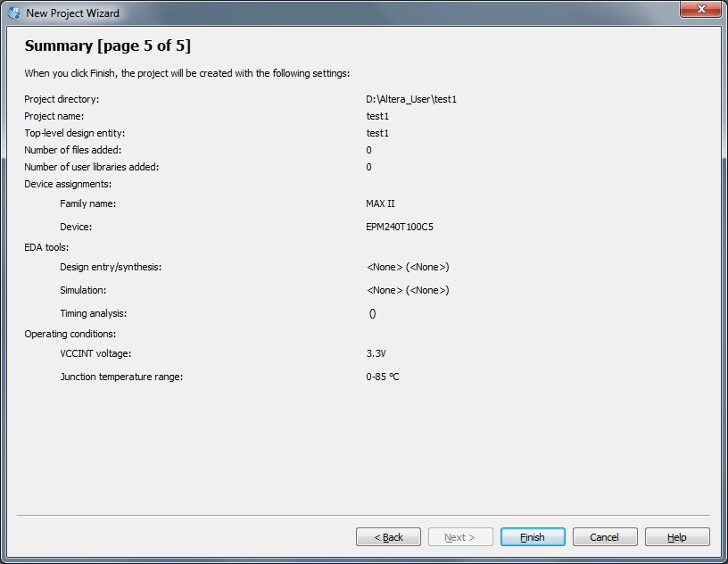728x564 pixels.
Task: Click the Operating conditions label
Action: coord(70,334)
